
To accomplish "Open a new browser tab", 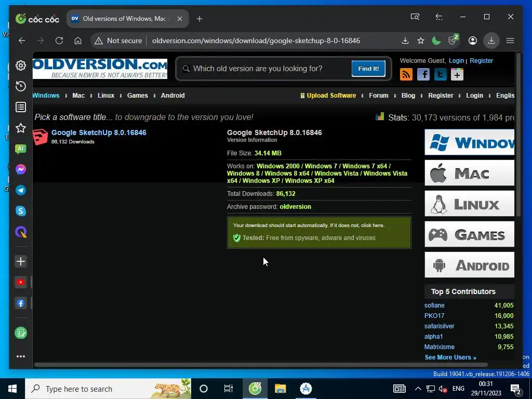I will pyautogui.click(x=199, y=19).
